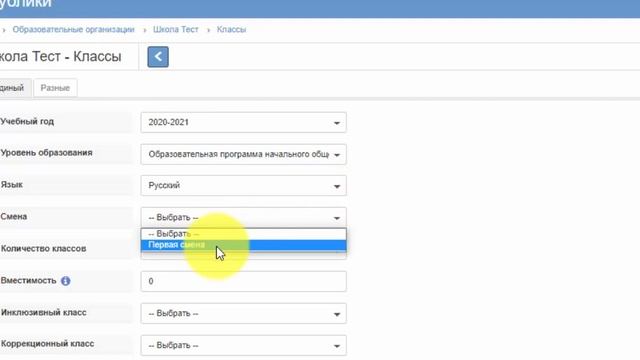
Task: Click the Инклюзивный класс label
Action: 43,313
